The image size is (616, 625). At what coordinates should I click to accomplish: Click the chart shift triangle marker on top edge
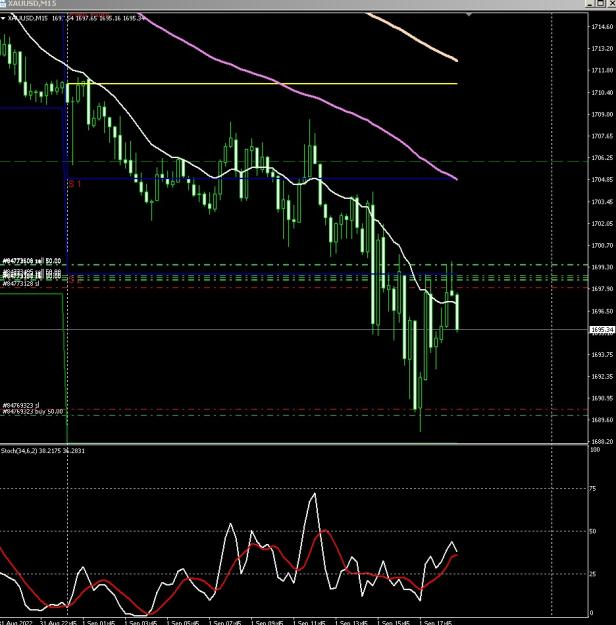469,15
